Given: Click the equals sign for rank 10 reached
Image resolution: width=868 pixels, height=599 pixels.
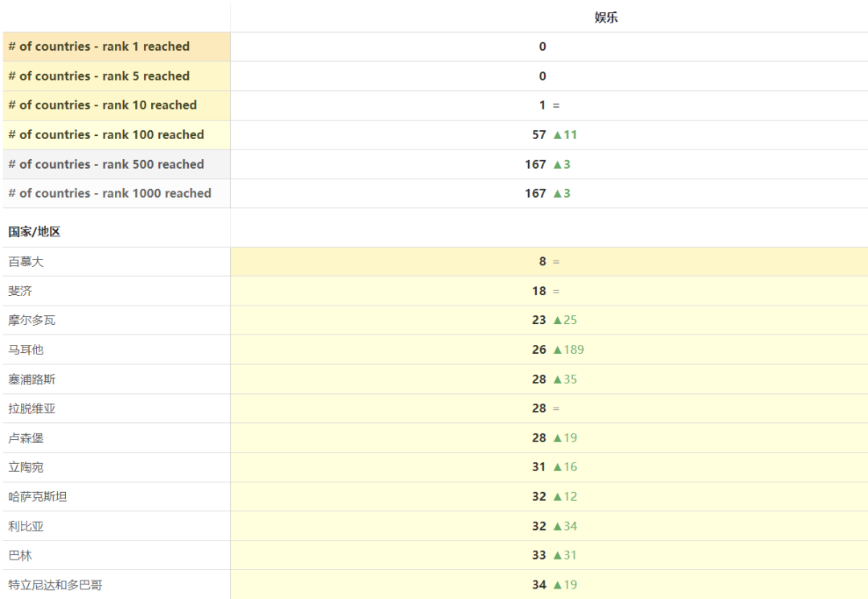Looking at the screenshot, I should [x=556, y=105].
